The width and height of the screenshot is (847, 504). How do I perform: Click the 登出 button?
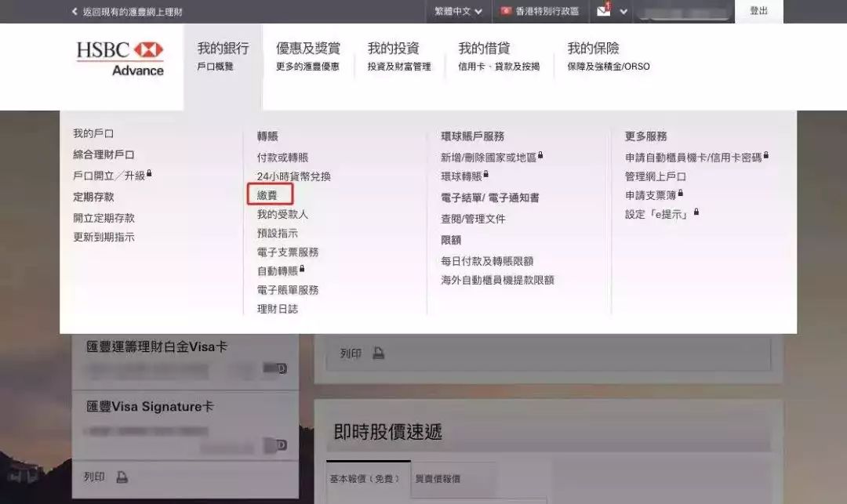click(x=758, y=11)
